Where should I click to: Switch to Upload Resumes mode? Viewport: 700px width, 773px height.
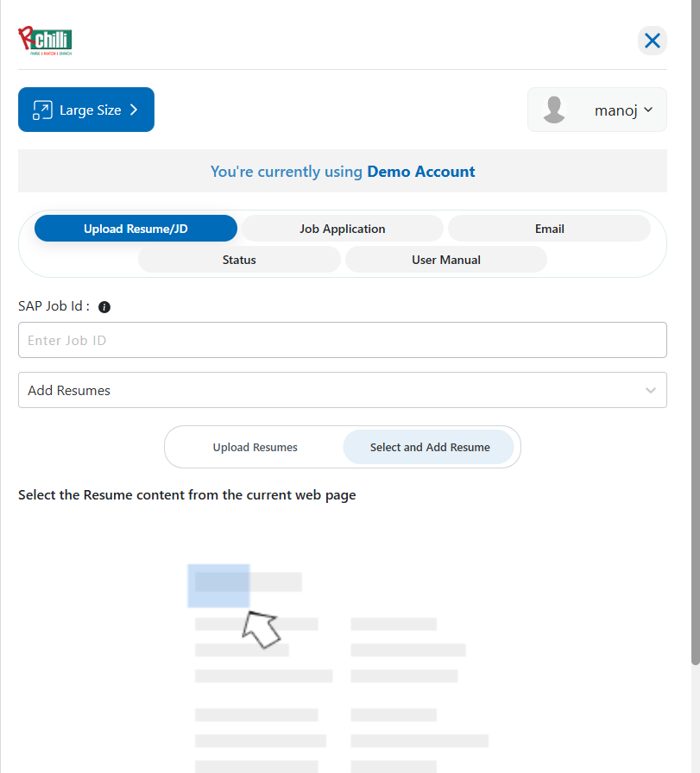(255, 447)
